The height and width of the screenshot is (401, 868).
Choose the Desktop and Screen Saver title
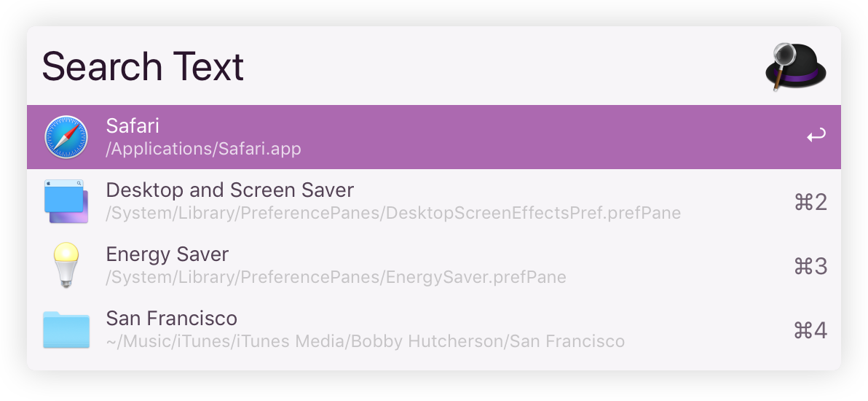coord(229,190)
